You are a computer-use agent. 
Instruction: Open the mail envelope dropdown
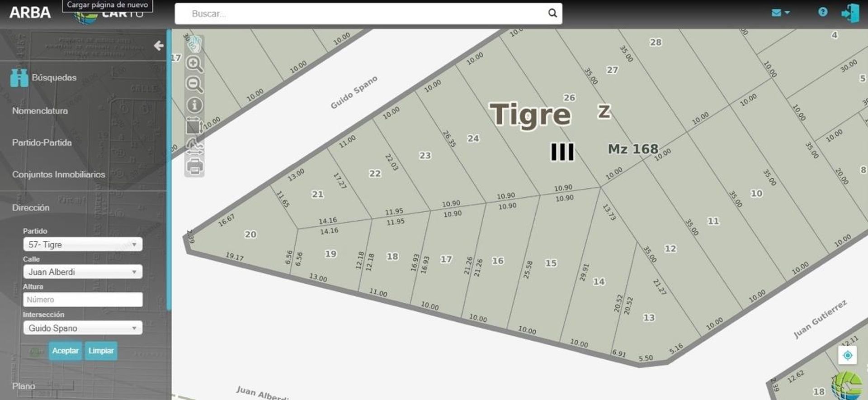tap(780, 13)
